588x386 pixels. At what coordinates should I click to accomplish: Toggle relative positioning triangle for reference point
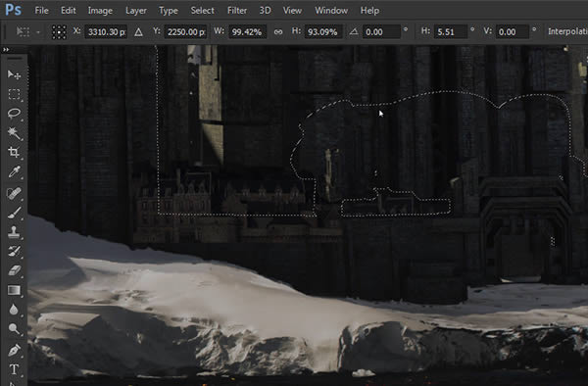tap(138, 32)
